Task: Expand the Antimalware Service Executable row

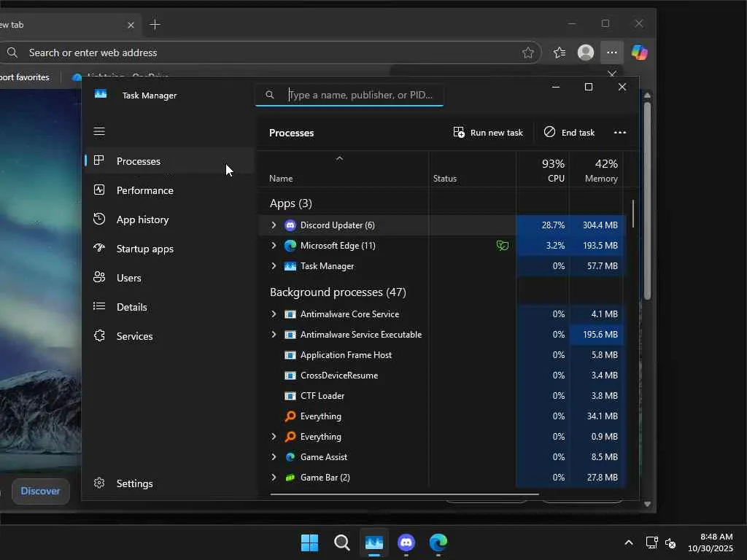Action: [274, 335]
